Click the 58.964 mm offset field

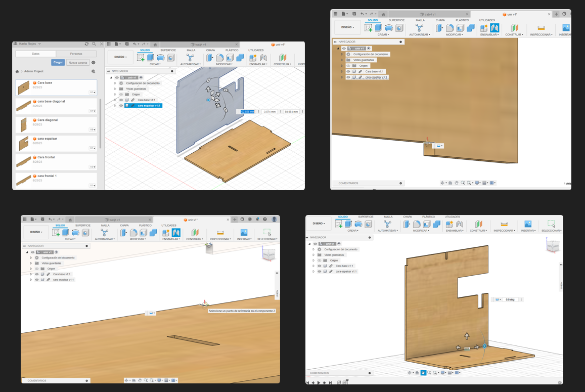(x=291, y=112)
